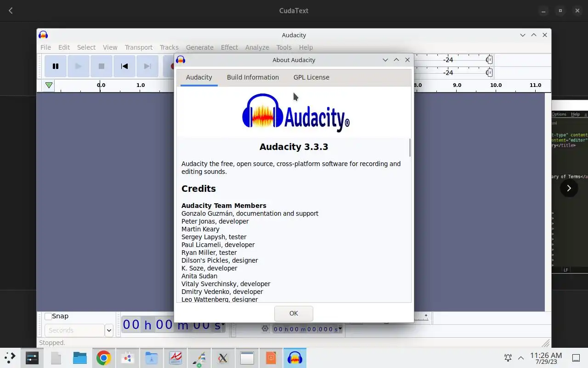The height and width of the screenshot is (368, 588).
Task: Open the View menu
Action: coord(110,47)
